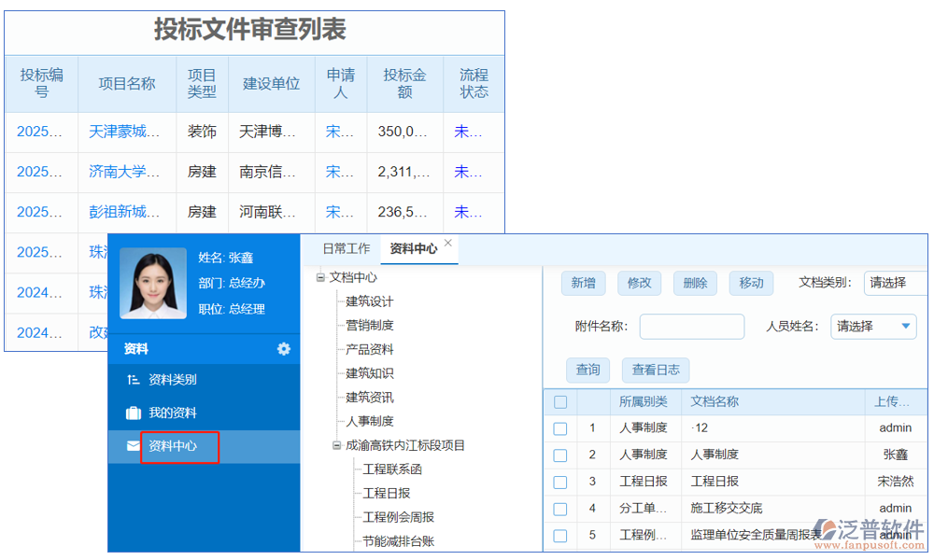Select all rows using the header checkbox
The width and height of the screenshot is (934, 560).
[560, 401]
